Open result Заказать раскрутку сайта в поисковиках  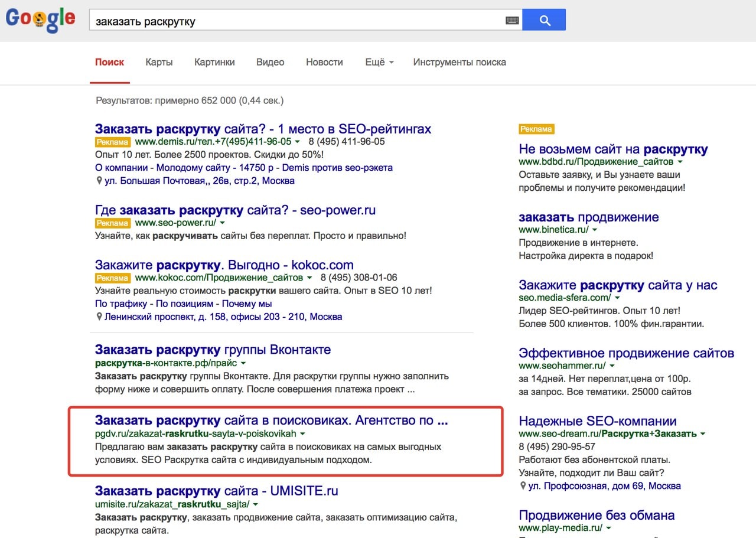click(x=271, y=420)
